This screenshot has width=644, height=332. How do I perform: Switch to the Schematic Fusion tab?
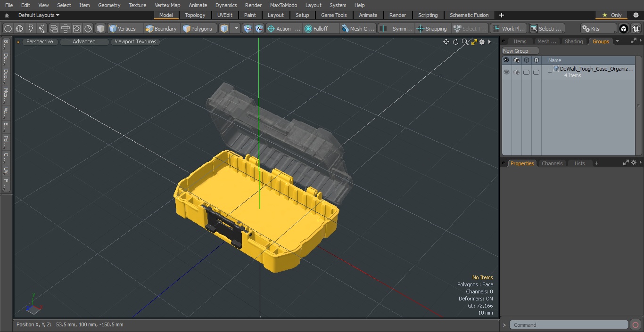[x=469, y=15]
